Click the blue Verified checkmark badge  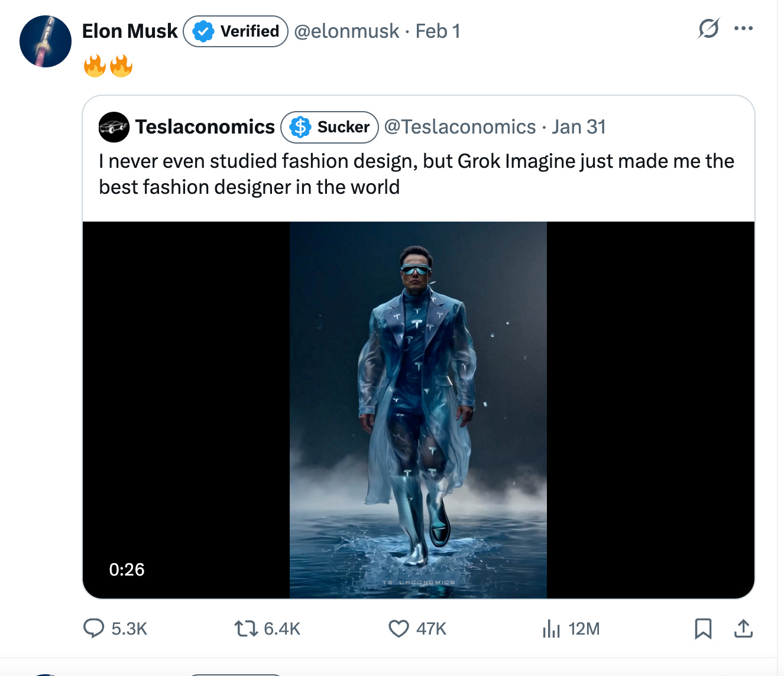pyautogui.click(x=203, y=31)
